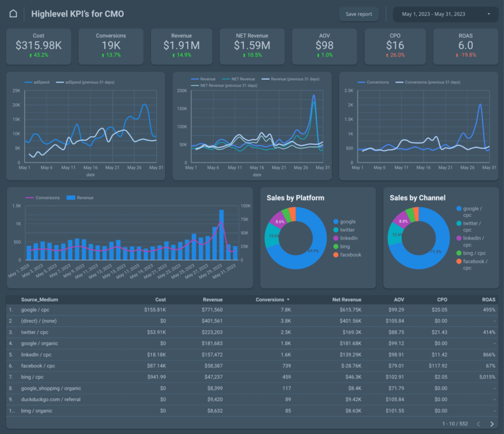This screenshot has height=434, width=504.
Task: Click the google / organic row label
Action: [39, 344]
